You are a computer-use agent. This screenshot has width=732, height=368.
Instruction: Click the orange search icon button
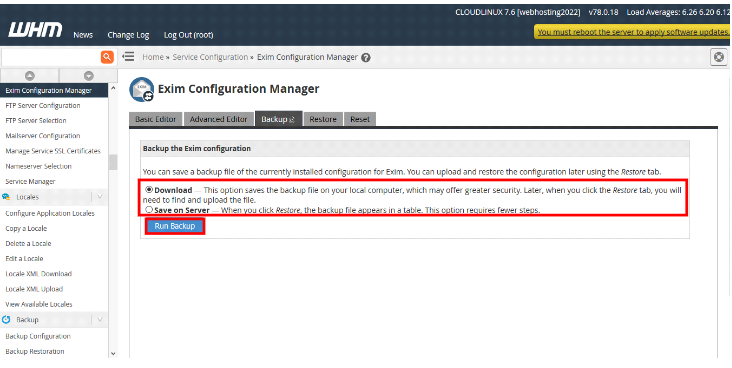pos(107,57)
